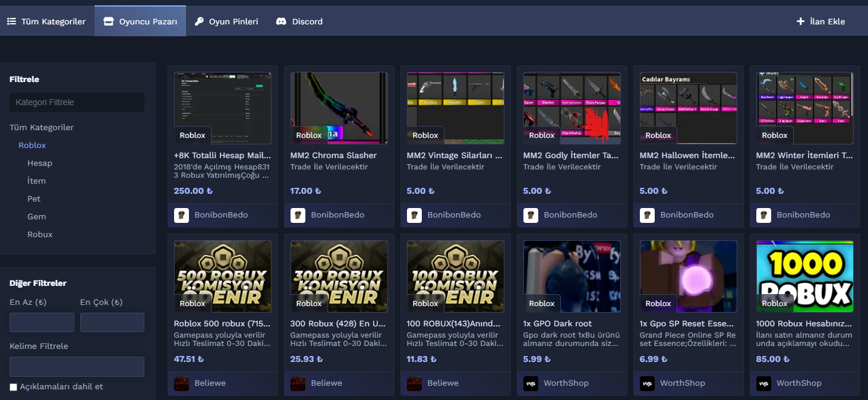868x400 pixels.
Task: Click the 25.93 ₺ price
Action: [307, 359]
